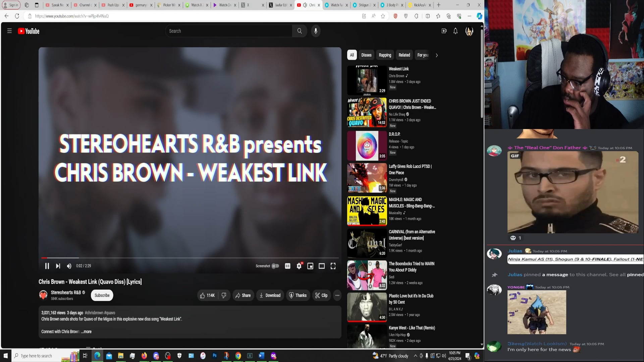This screenshot has width=644, height=362.
Task: Open the Stereohearts R&B channel avatar
Action: (43, 295)
